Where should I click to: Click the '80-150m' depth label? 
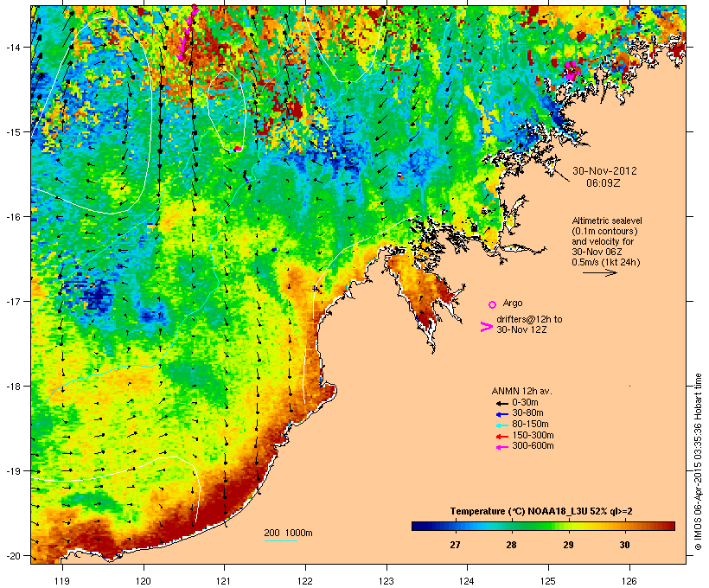pos(530,425)
